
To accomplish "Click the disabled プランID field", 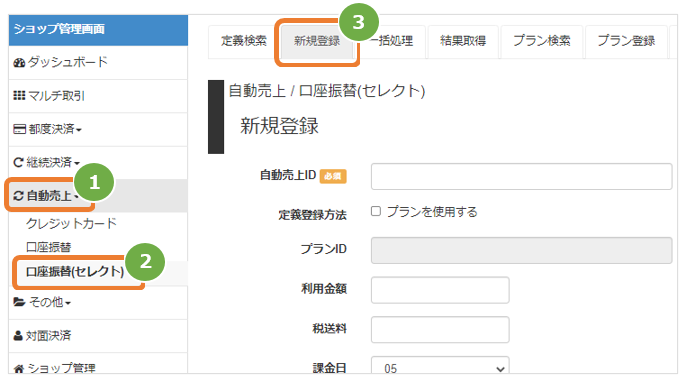I will (x=521, y=250).
